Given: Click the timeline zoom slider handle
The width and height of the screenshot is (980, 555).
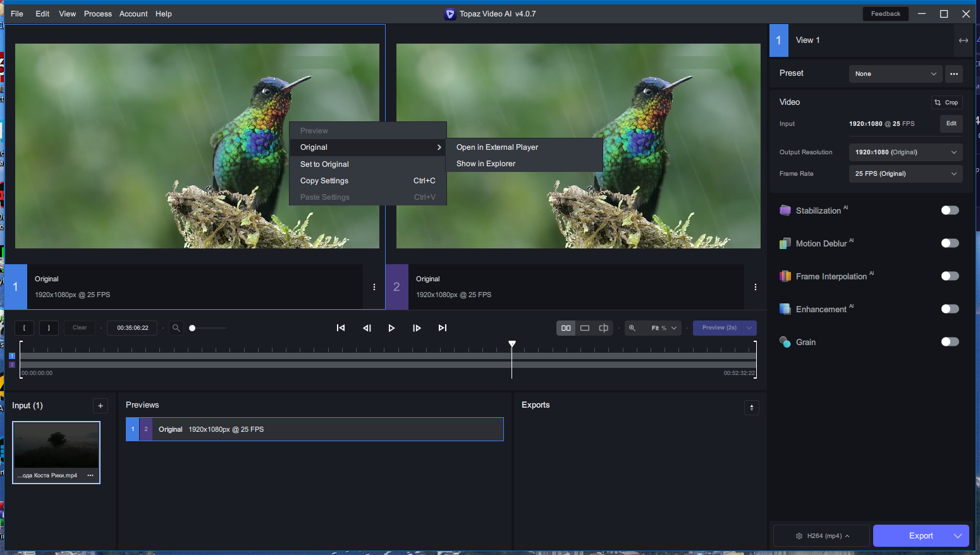Looking at the screenshot, I should coord(192,328).
